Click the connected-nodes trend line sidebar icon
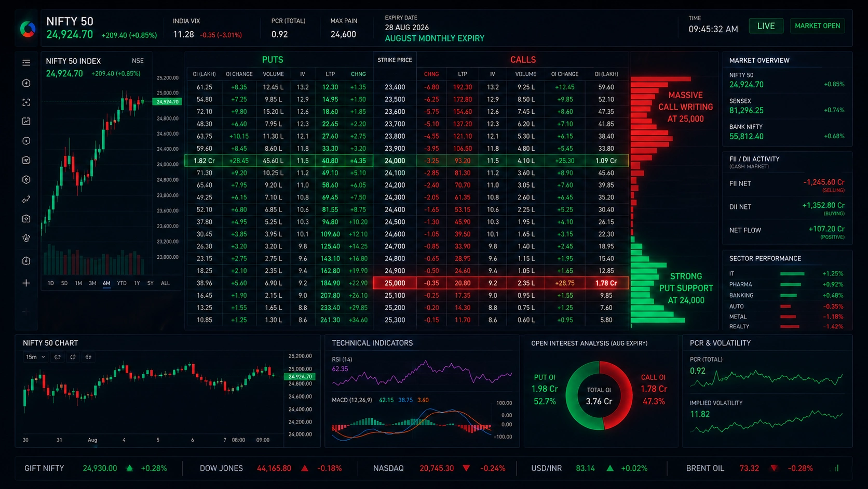The image size is (868, 489). (x=26, y=200)
